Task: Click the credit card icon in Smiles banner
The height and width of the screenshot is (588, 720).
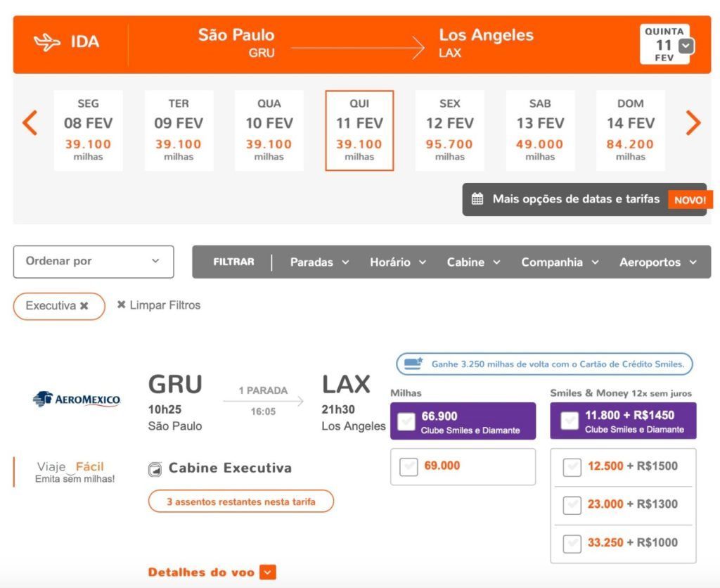Action: (413, 364)
